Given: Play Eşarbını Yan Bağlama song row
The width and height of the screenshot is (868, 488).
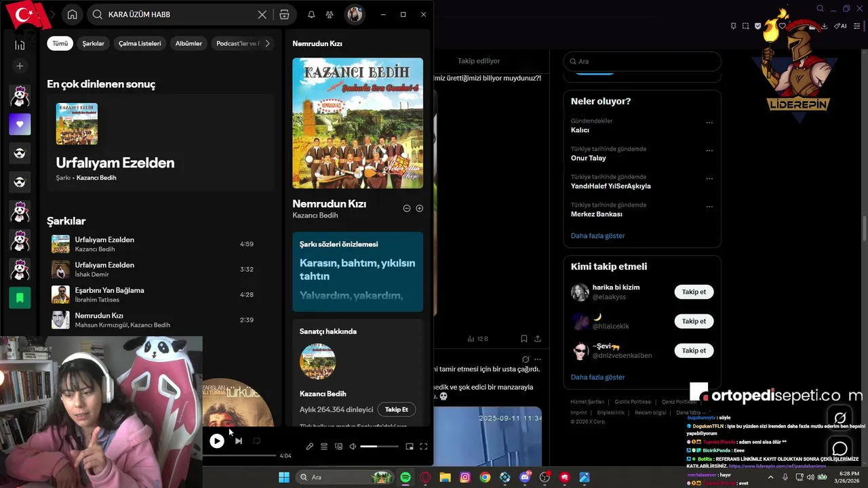Looking at the screenshot, I should tap(161, 295).
